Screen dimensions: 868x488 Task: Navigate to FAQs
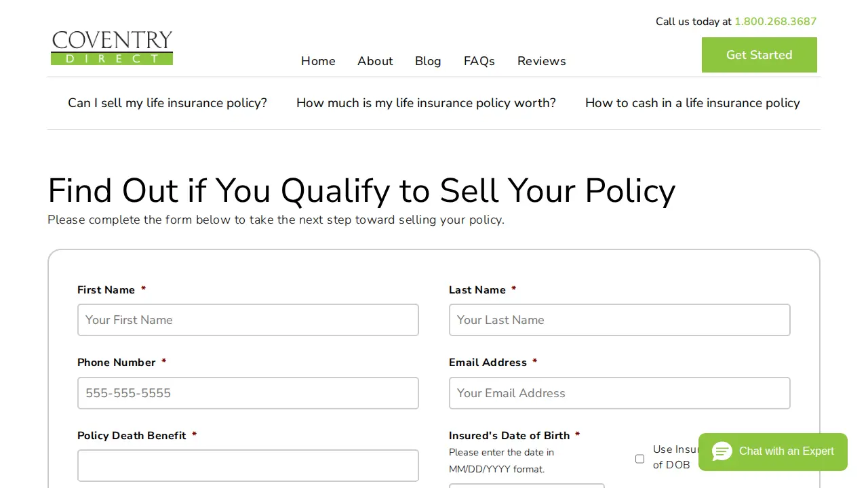479,61
